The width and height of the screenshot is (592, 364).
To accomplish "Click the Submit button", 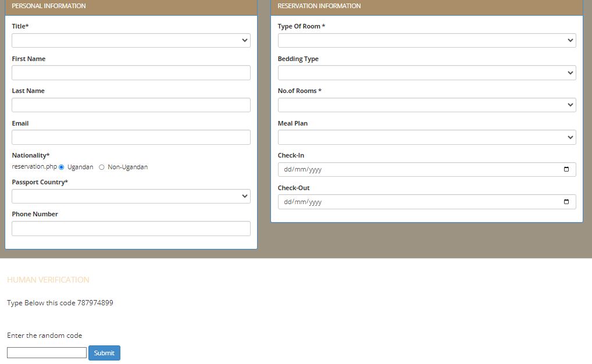I will [104, 353].
